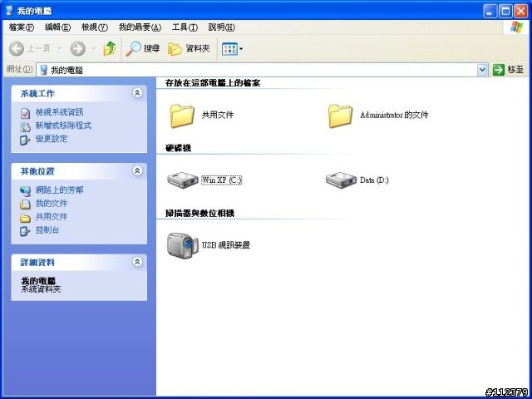The image size is (532, 399).
Task: Click the 系統工作 panel title
Action: (x=37, y=94)
